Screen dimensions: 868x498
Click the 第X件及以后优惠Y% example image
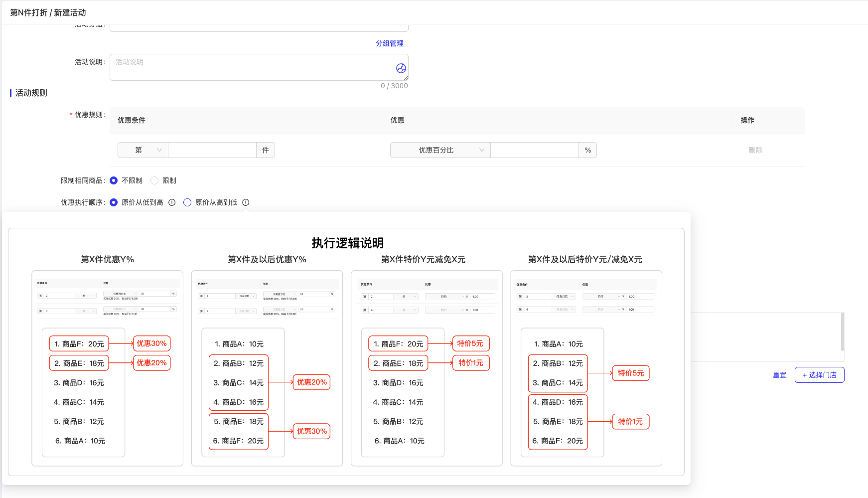[267, 368]
